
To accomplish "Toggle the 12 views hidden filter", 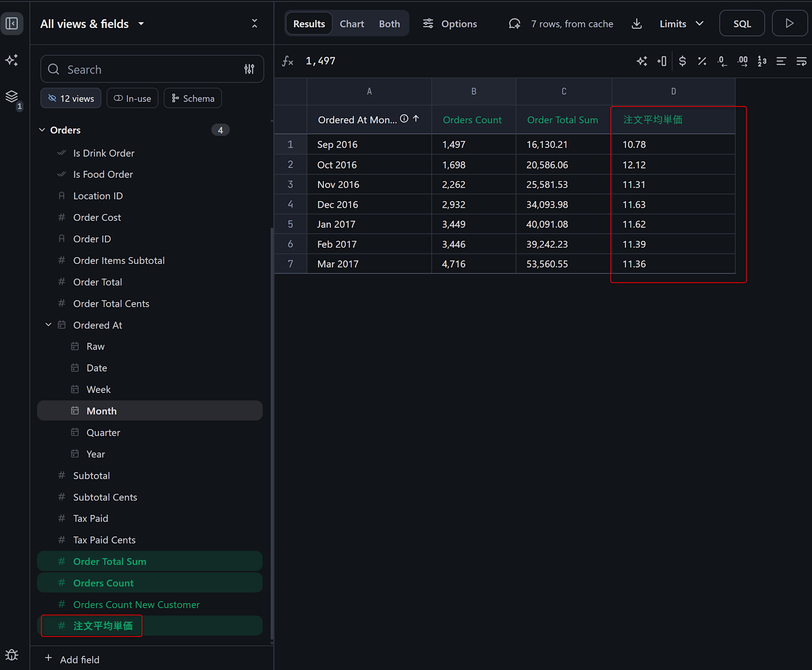I will [x=71, y=98].
